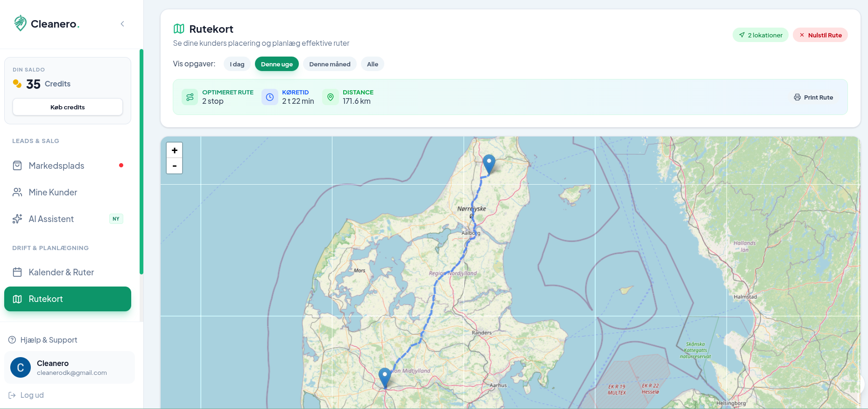Zoom in on the map
The height and width of the screenshot is (409, 868).
pyautogui.click(x=175, y=151)
